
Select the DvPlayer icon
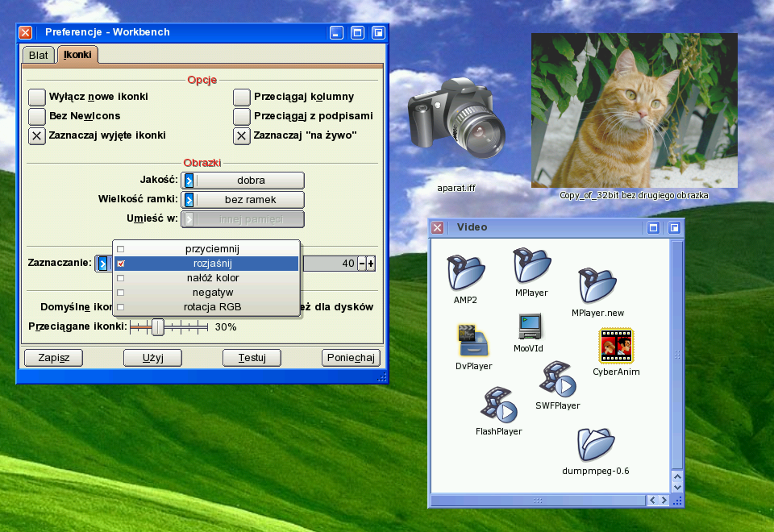point(473,340)
